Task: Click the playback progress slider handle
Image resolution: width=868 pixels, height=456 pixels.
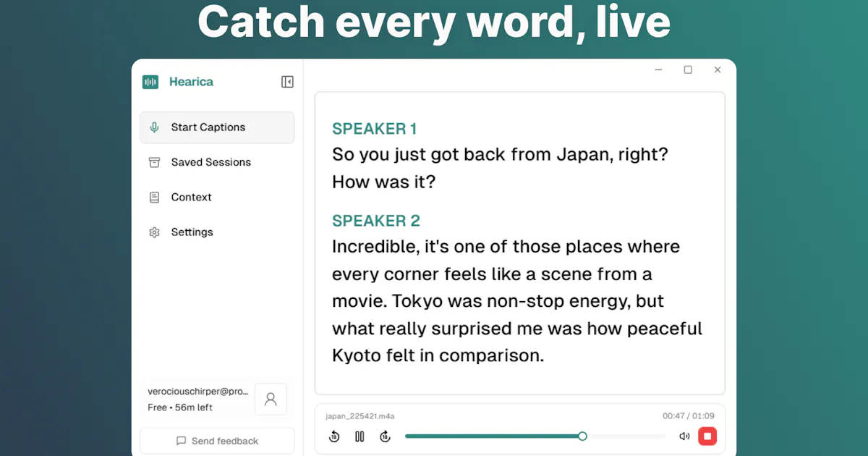Action: pyautogui.click(x=582, y=436)
